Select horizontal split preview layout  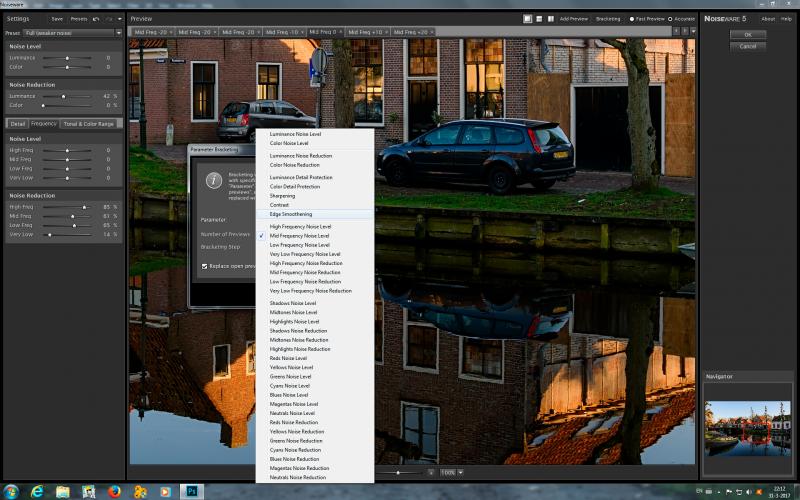539,19
